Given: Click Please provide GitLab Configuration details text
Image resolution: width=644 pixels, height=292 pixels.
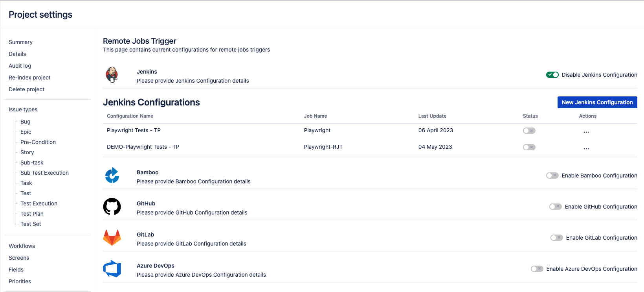Looking at the screenshot, I should click(191, 244).
